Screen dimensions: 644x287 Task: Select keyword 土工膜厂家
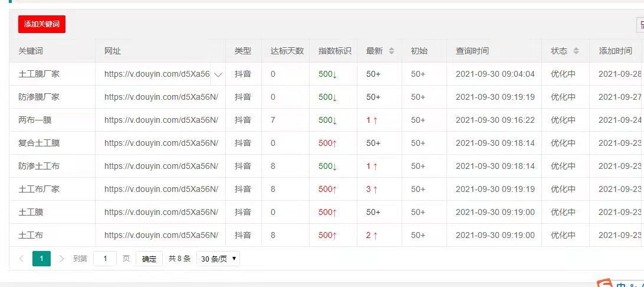pos(39,74)
